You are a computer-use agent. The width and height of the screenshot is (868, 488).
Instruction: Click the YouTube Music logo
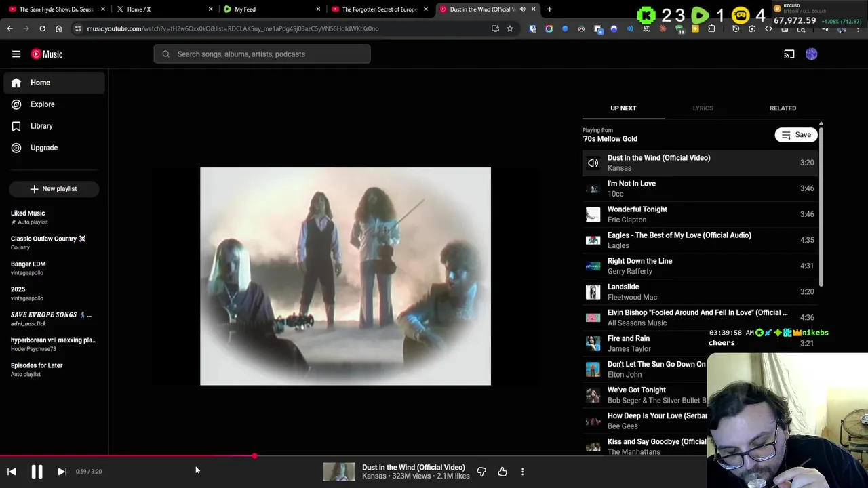point(47,54)
